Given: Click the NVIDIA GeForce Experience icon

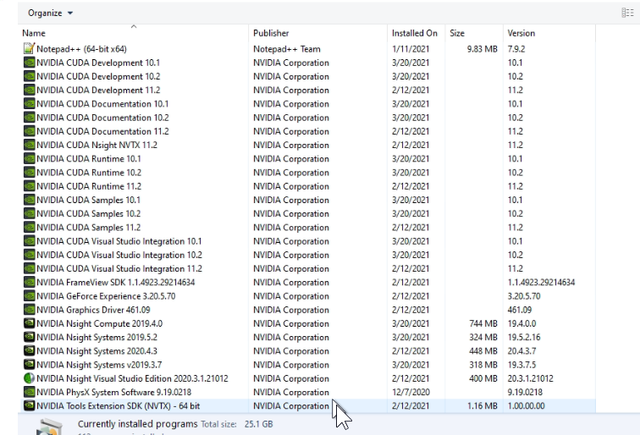Looking at the screenshot, I should pyautogui.click(x=29, y=296).
